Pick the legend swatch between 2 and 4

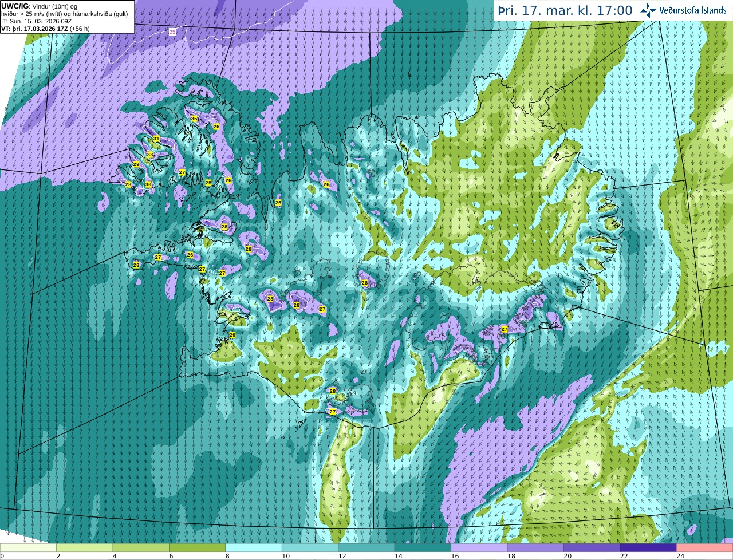coord(84,547)
